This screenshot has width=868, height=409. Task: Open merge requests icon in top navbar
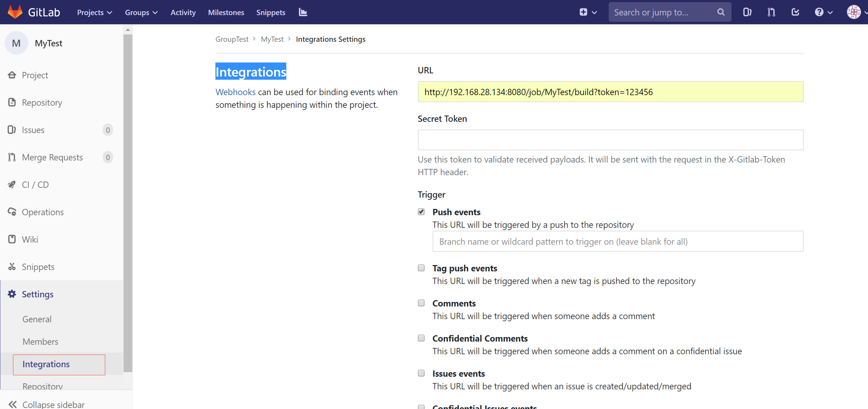pyautogui.click(x=771, y=12)
